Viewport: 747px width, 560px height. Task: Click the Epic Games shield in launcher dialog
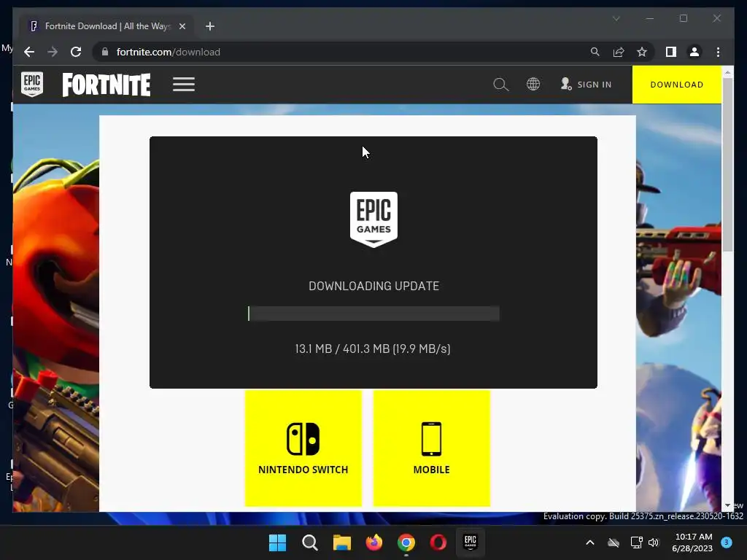tap(373, 219)
